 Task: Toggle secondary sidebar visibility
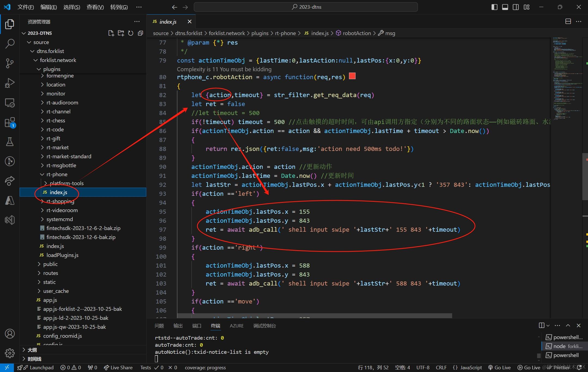[x=516, y=7]
